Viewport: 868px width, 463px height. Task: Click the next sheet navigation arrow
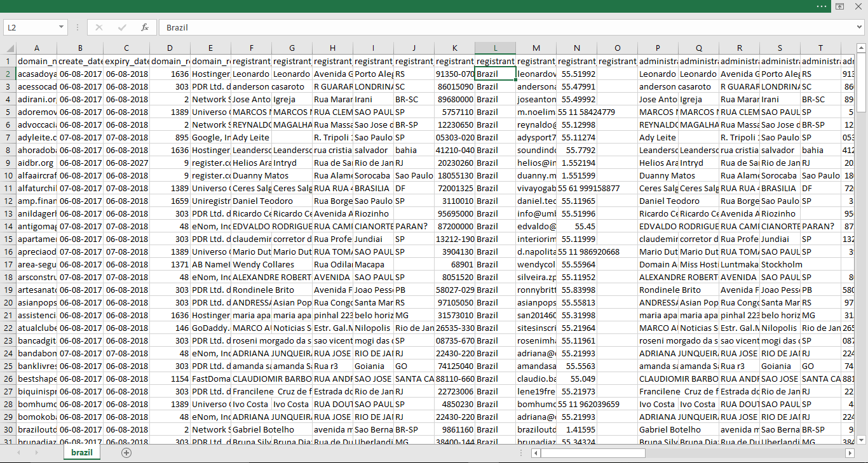pos(36,453)
